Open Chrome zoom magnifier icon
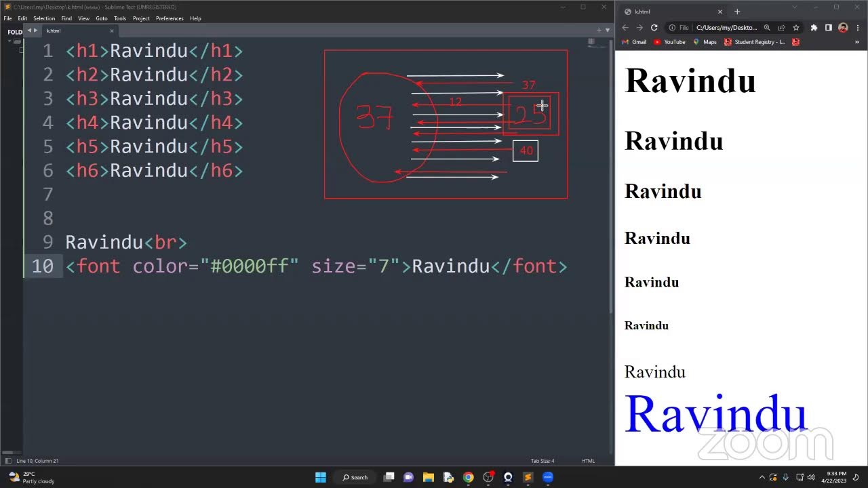 click(767, 28)
